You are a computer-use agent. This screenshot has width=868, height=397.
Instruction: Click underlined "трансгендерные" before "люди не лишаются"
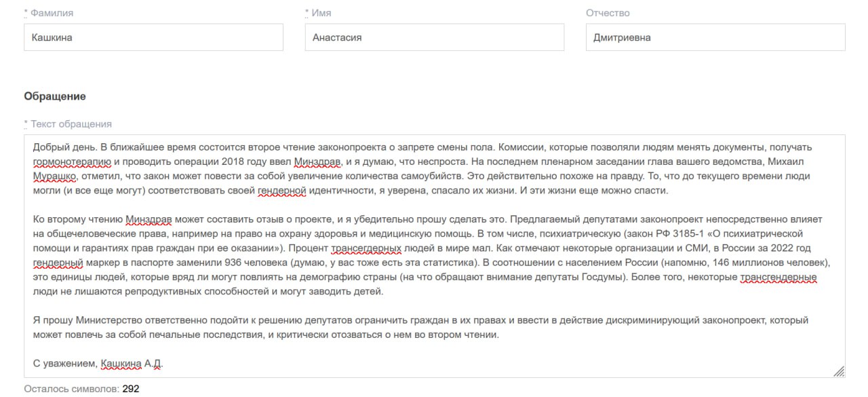tap(778, 278)
